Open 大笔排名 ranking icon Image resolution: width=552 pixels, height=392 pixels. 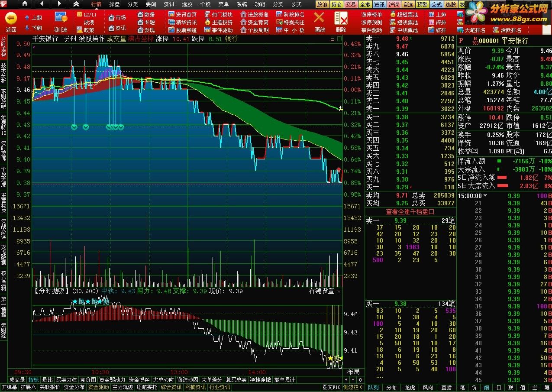pos(461,30)
